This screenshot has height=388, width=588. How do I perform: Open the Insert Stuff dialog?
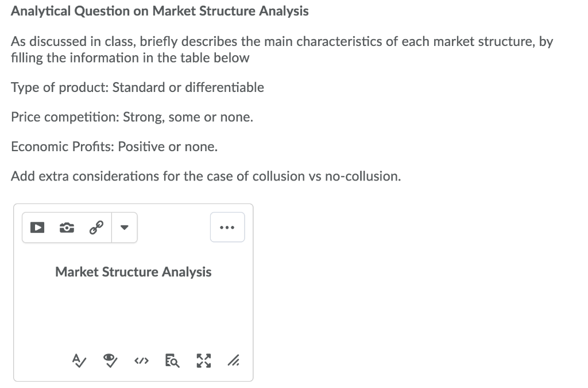[x=37, y=228]
